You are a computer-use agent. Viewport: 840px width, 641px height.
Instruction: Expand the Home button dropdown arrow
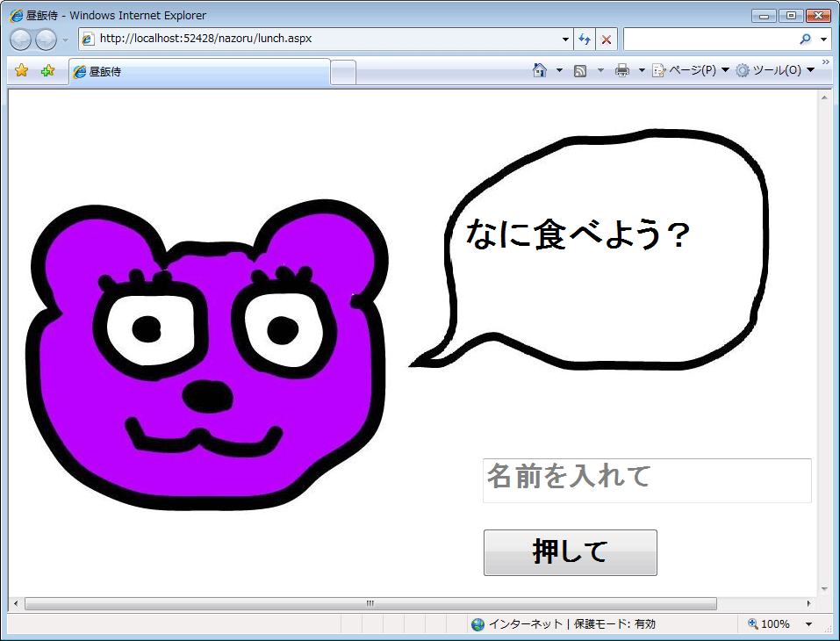click(x=559, y=70)
